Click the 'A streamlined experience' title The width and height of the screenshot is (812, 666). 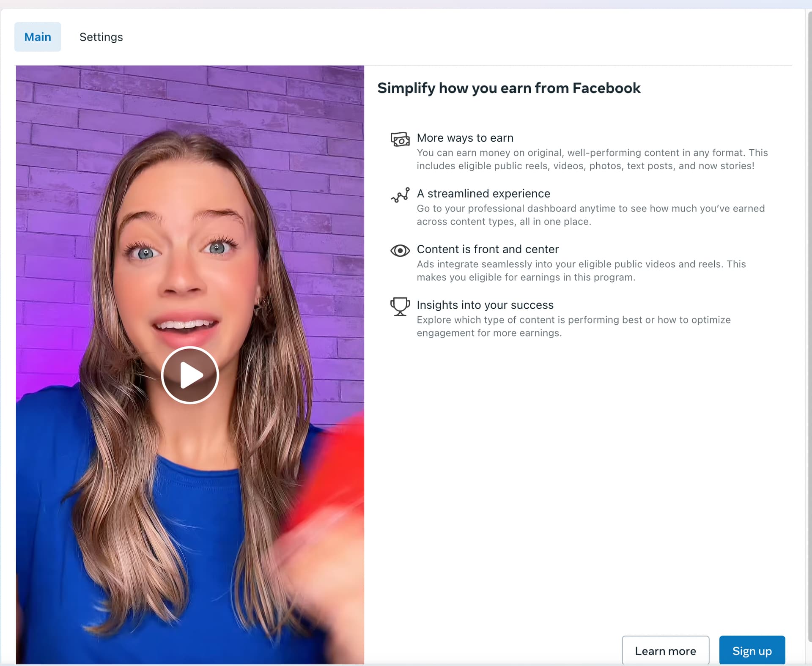pos(483,194)
